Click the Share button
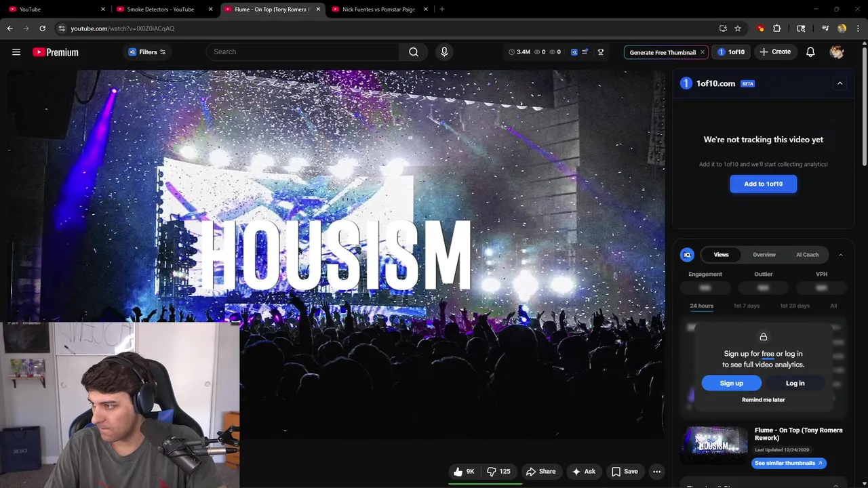Viewport: 868px width, 488px height. click(540, 472)
